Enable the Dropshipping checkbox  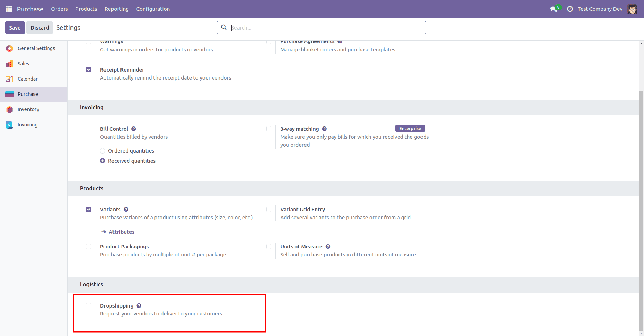[89, 305]
